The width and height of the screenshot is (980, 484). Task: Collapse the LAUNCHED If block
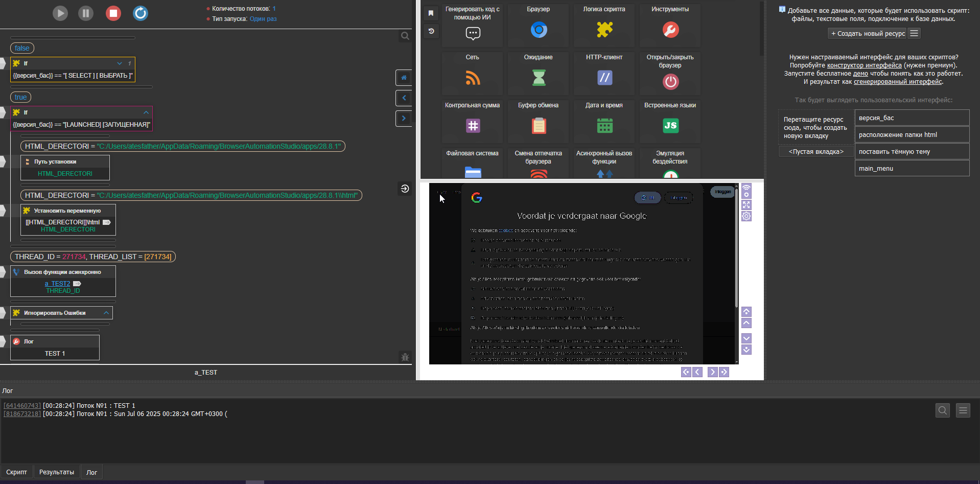coord(146,112)
